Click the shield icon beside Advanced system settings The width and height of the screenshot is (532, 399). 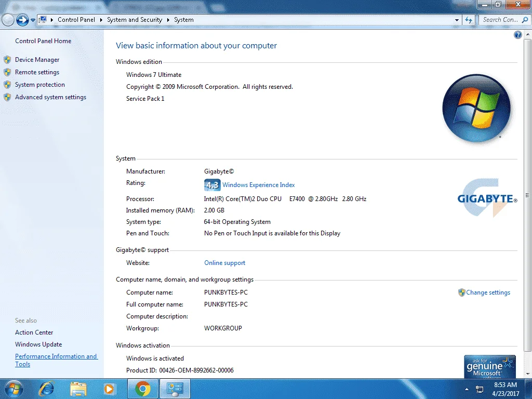point(7,97)
